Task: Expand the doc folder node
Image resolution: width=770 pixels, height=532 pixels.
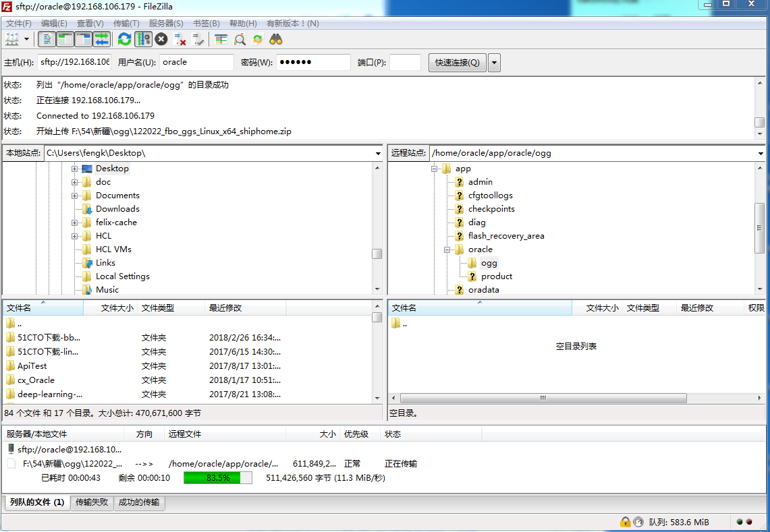Action: tap(75, 182)
